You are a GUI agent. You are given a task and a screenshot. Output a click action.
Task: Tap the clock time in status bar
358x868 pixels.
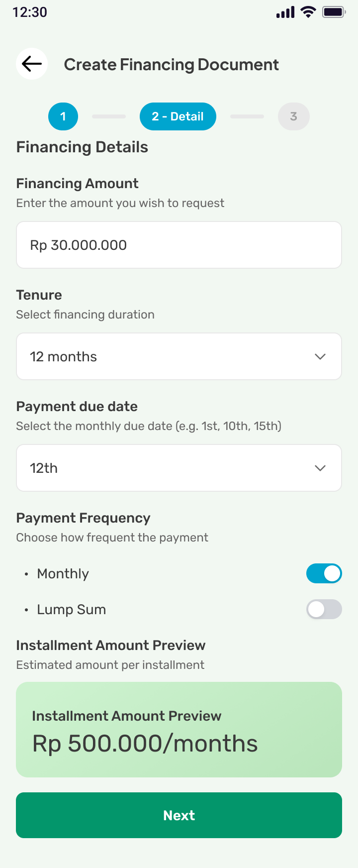point(30,12)
